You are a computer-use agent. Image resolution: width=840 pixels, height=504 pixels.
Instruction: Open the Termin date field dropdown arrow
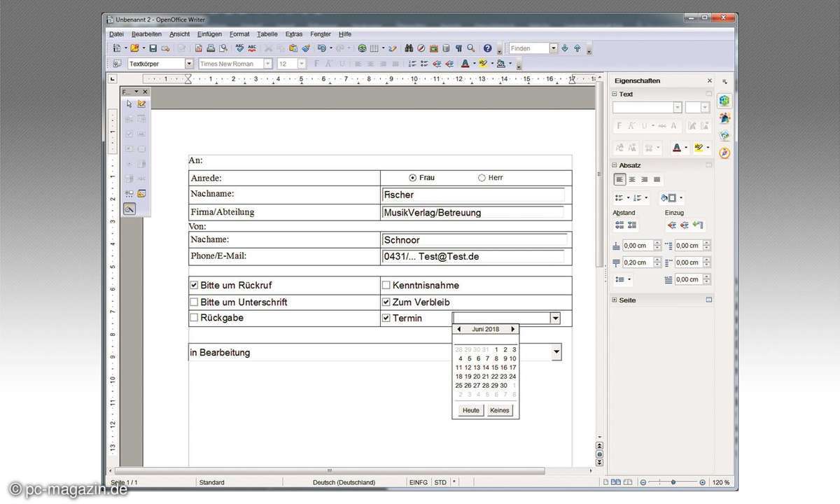(x=555, y=318)
